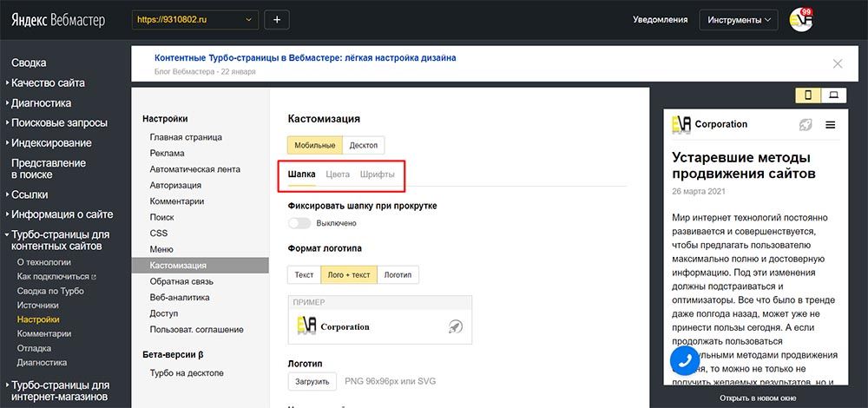The width and height of the screenshot is (868, 408).
Task: Click the 'Загрузить' logo upload button
Action: [x=311, y=381]
